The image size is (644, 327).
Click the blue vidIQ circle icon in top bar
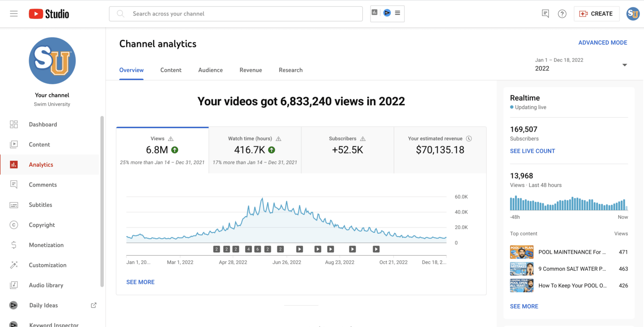click(387, 13)
